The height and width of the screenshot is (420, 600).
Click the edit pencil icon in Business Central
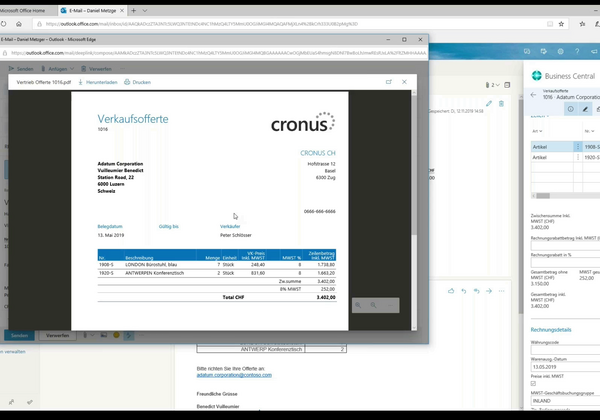585,108
